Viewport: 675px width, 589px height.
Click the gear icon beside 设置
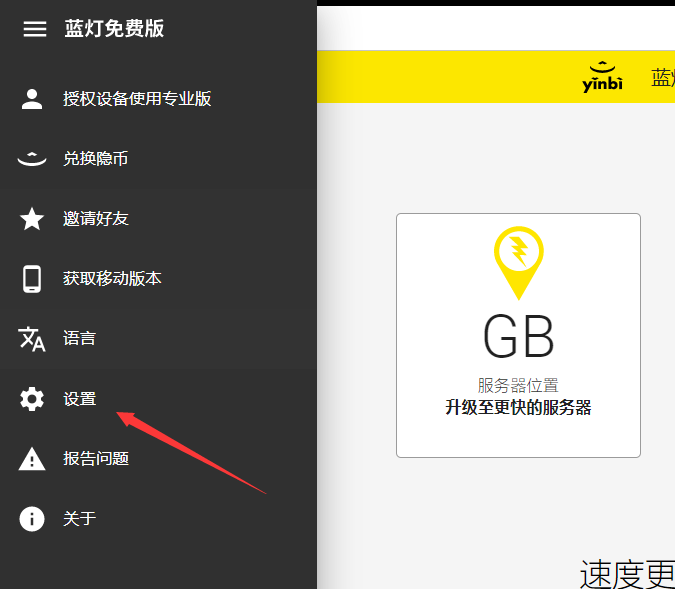[x=32, y=399]
